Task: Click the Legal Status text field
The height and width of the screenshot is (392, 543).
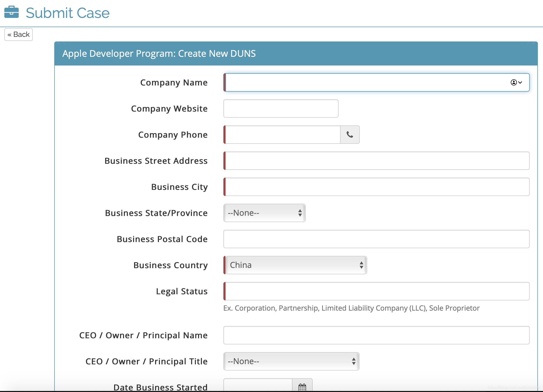Action: 376,291
